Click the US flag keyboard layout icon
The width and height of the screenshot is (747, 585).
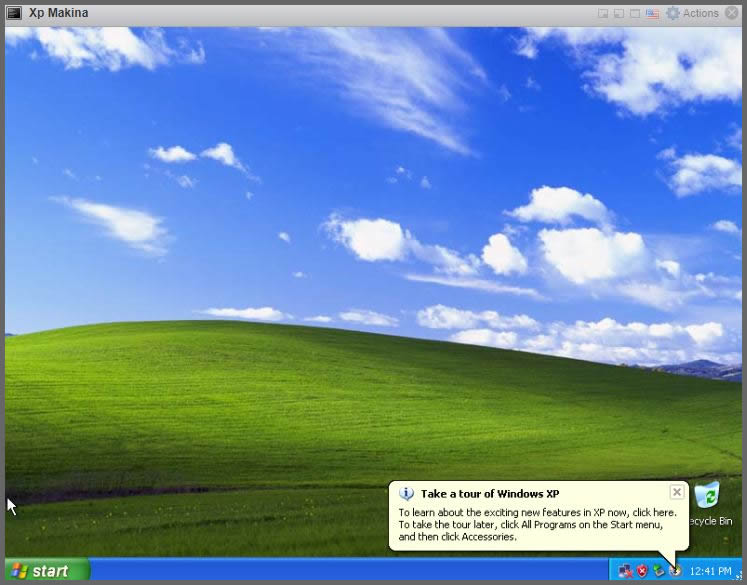click(653, 13)
